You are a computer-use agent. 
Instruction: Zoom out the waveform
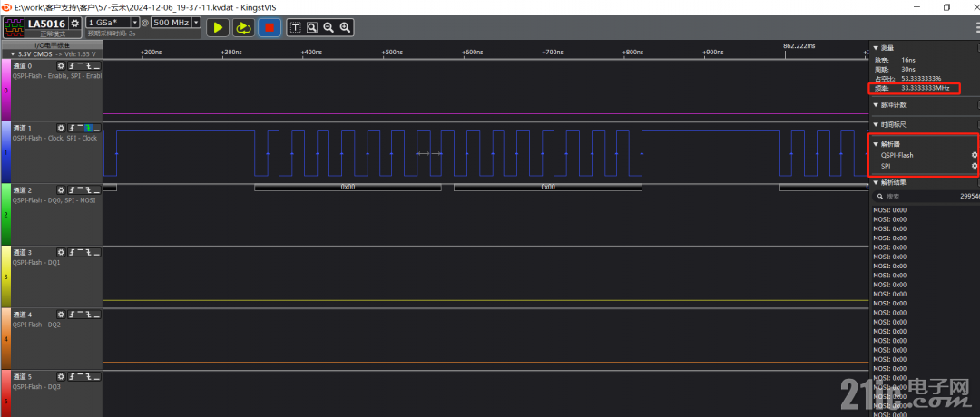[x=328, y=27]
